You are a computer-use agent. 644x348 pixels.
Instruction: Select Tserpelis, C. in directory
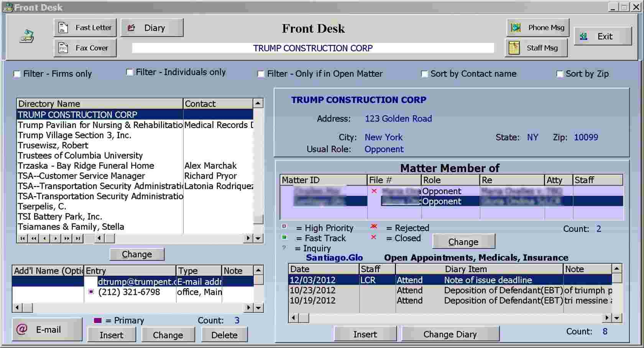tap(135, 206)
